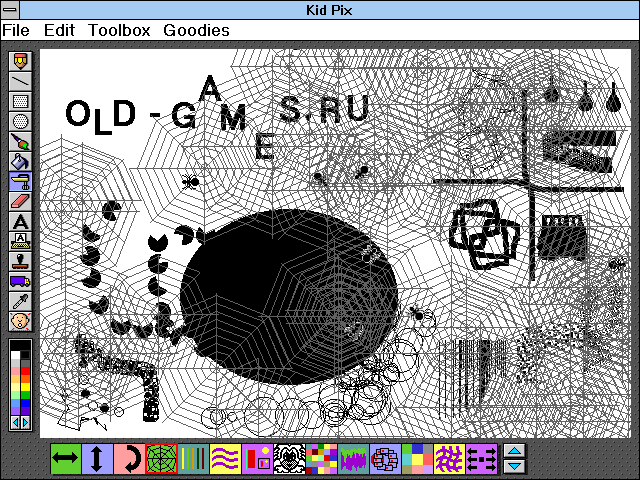Pick the light pink color swatch
The height and width of the screenshot is (480, 640).
tap(16, 371)
